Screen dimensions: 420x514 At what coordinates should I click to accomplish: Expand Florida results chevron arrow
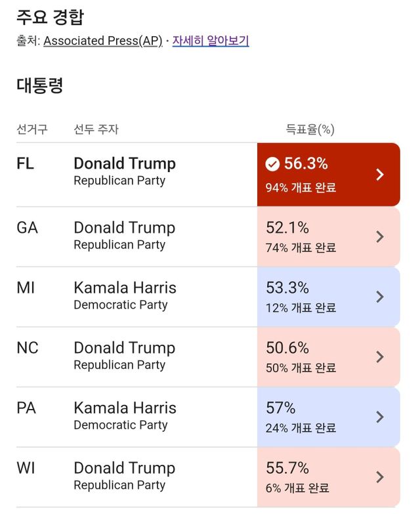pos(380,175)
